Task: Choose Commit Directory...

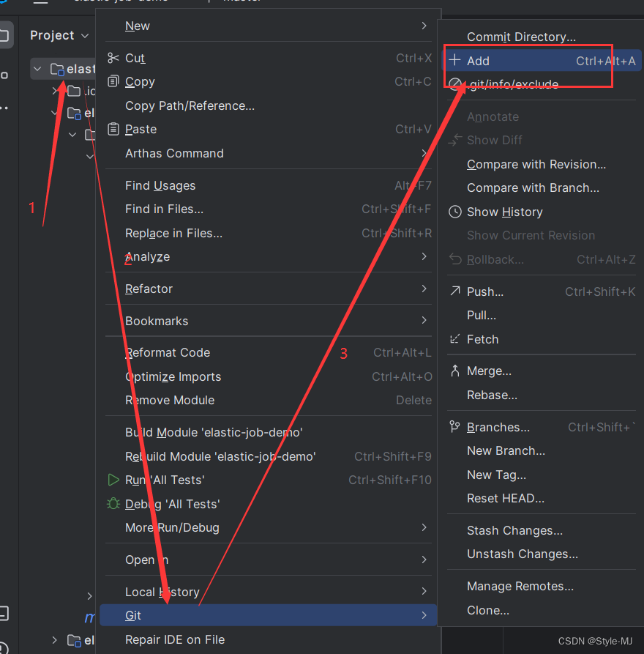Action: tap(542, 37)
